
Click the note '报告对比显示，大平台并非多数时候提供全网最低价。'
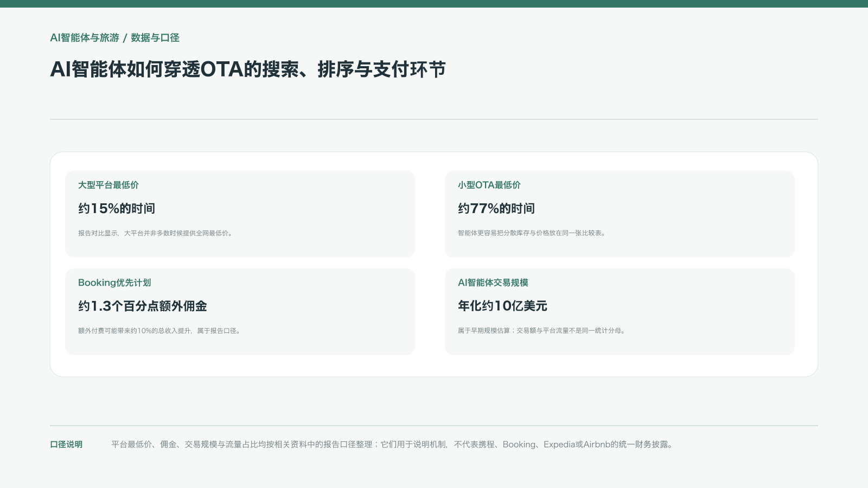[156, 233]
